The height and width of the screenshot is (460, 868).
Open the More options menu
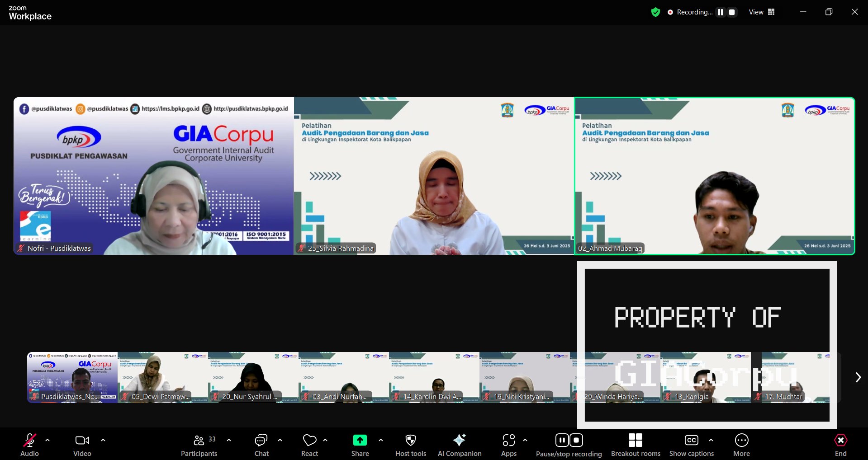[x=741, y=445]
